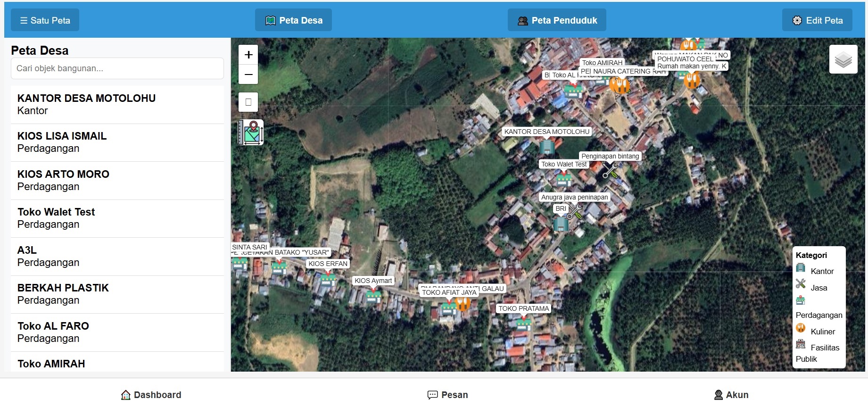Screen dimensions: 868x407
Task: Click the zoom out minus button
Action: coord(248,75)
